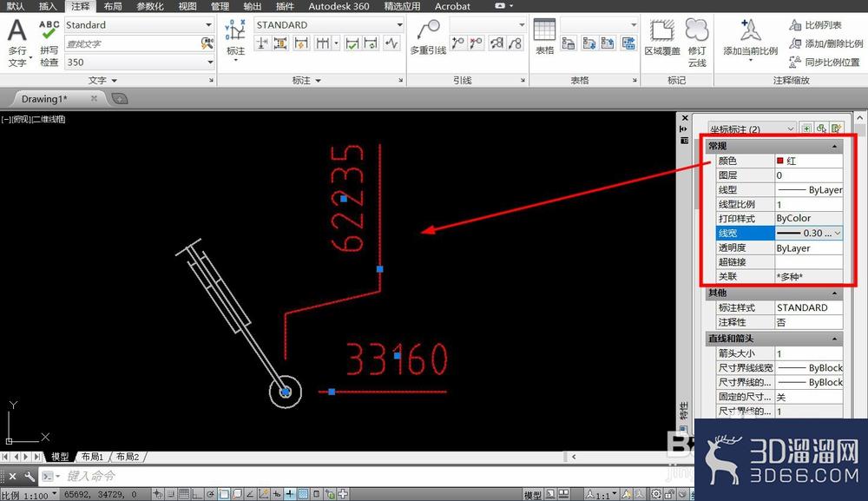868x501 pixels.
Task: Open the 线宽 0.30 lineweight dropdown
Action: click(838, 233)
